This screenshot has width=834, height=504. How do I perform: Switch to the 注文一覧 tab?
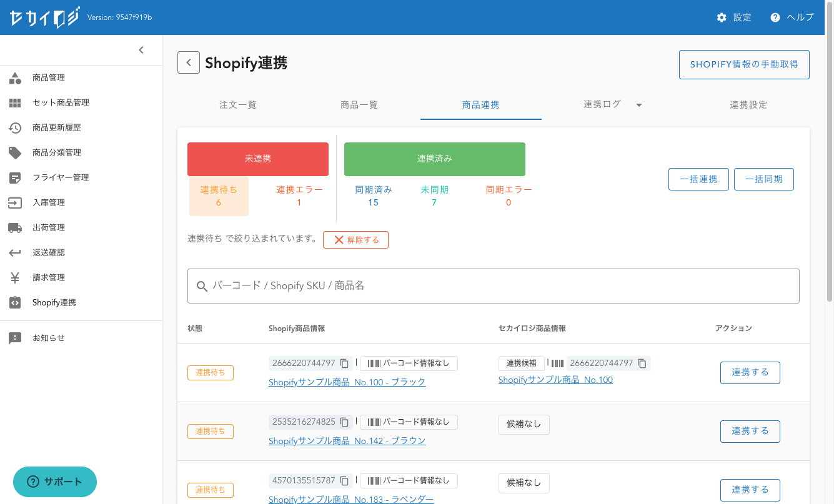pyautogui.click(x=238, y=105)
